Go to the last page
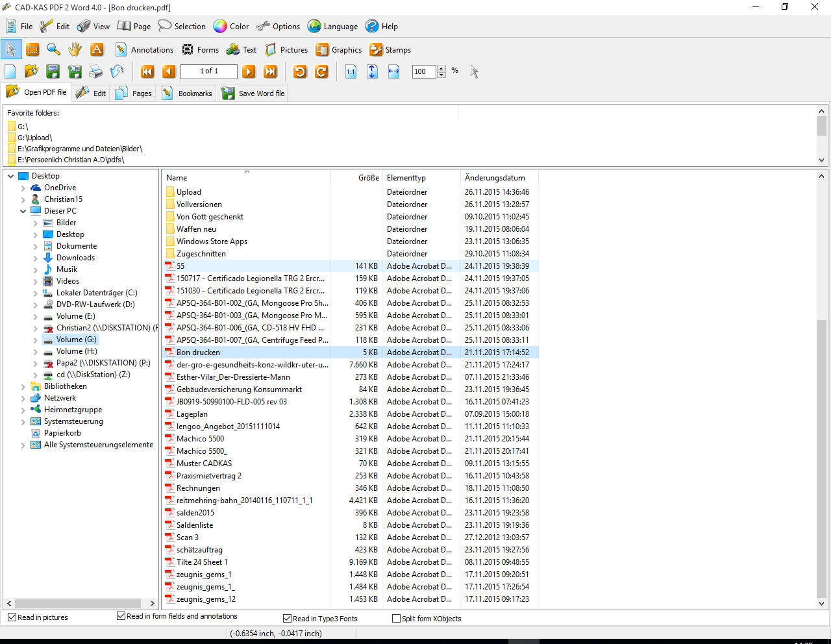Image resolution: width=831 pixels, height=644 pixels. pos(271,71)
